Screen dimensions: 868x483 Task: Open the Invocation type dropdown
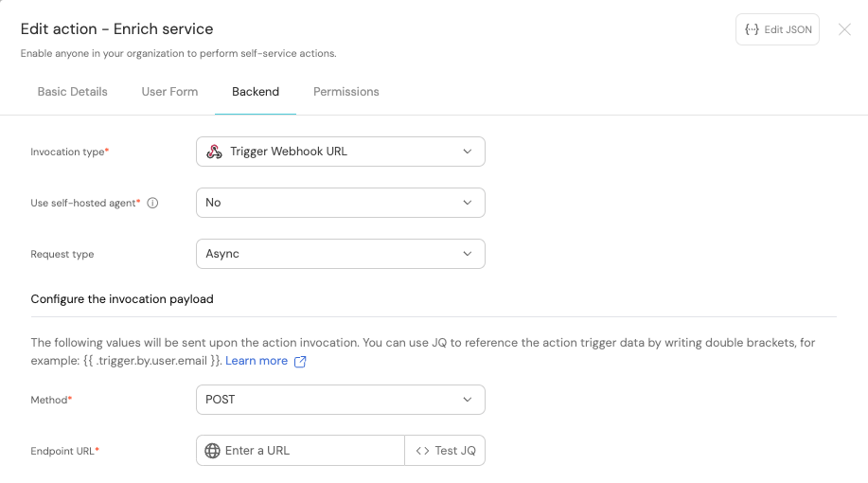340,152
